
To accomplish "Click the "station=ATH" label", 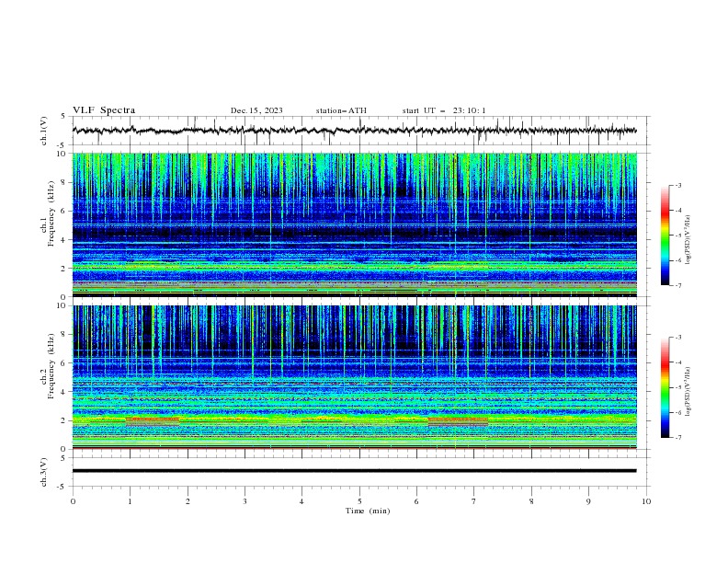I will (x=341, y=110).
